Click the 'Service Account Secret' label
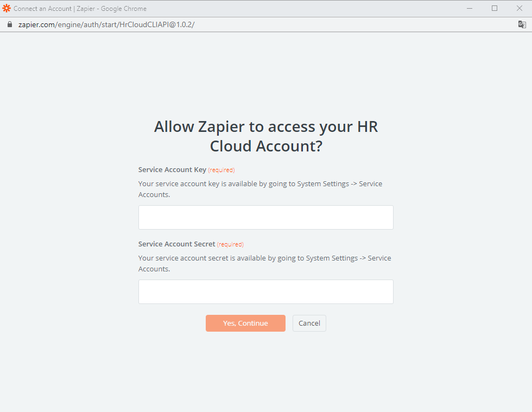The height and width of the screenshot is (412, 532). click(176, 244)
